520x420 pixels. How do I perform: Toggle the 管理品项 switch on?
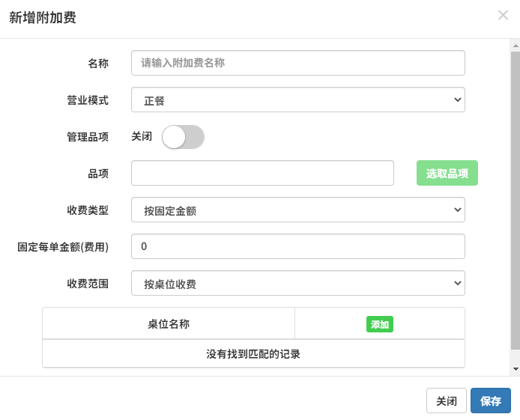click(183, 137)
